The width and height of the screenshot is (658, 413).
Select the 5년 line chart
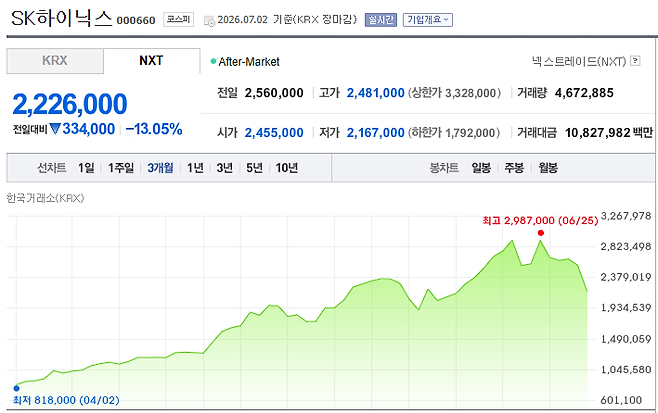click(x=254, y=168)
